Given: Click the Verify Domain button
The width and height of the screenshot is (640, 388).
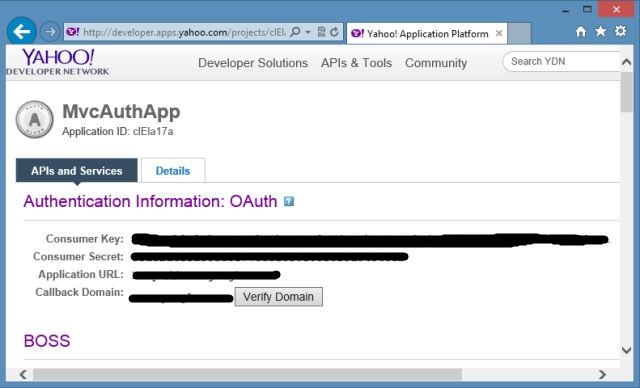Looking at the screenshot, I should (x=278, y=297).
